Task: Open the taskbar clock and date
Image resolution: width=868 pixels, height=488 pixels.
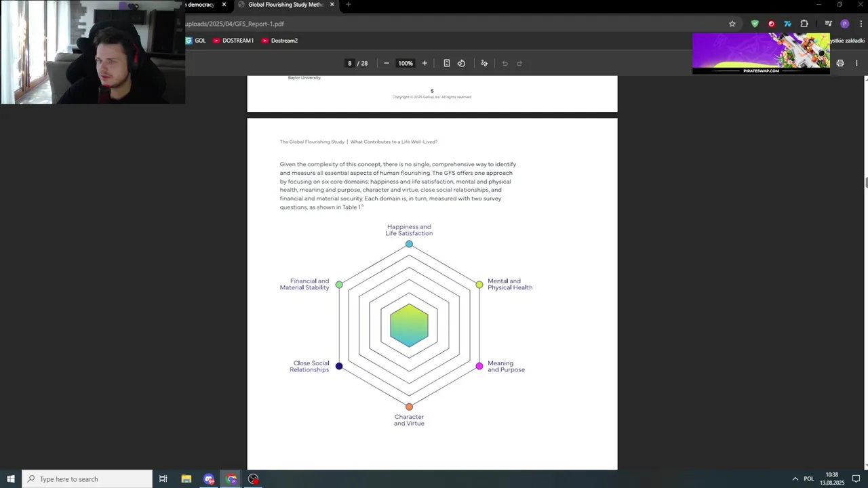Action: pyautogui.click(x=831, y=479)
